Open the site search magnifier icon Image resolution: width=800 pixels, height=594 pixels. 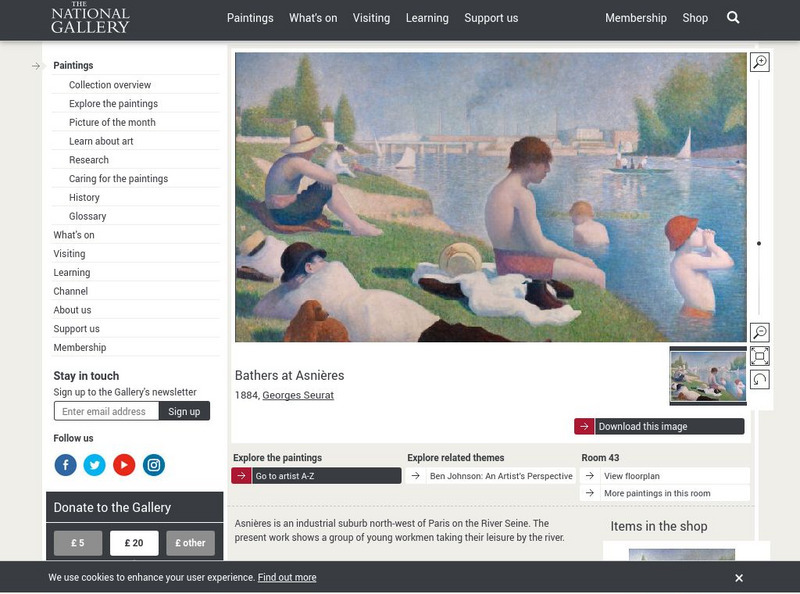(733, 18)
